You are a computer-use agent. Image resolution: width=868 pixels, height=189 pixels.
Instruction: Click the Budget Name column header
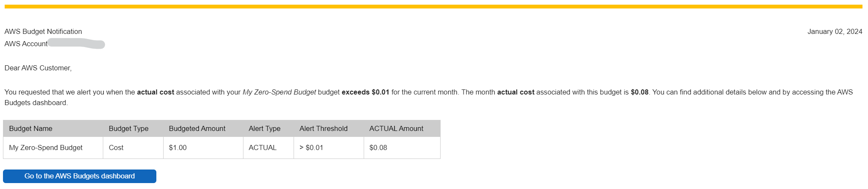[31, 129]
